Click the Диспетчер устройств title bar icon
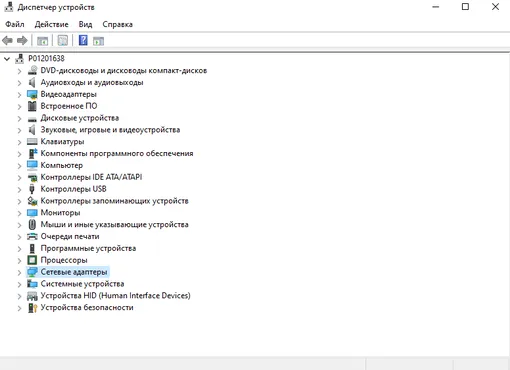Viewport: 510px width, 370px height. coord(8,7)
